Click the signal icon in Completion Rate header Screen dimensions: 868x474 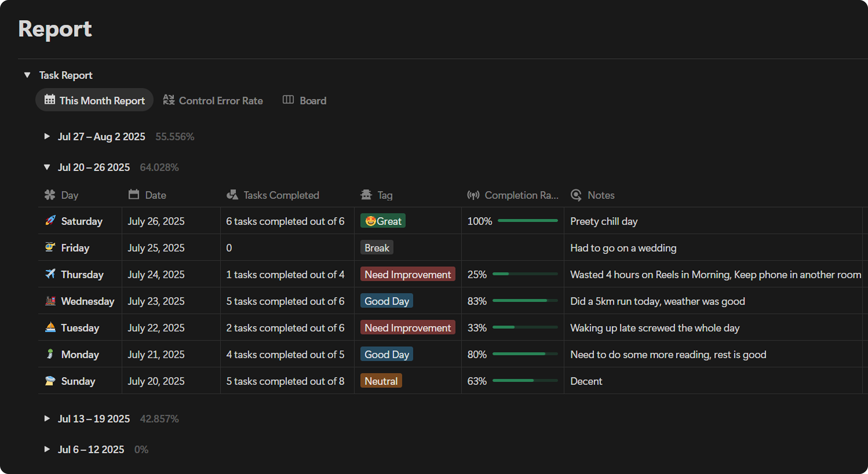point(473,195)
